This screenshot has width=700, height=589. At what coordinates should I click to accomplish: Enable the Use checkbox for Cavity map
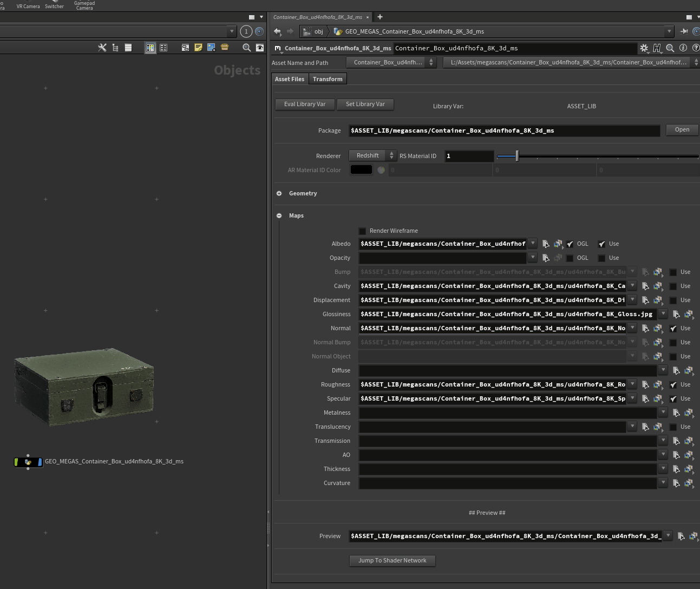[x=673, y=286]
